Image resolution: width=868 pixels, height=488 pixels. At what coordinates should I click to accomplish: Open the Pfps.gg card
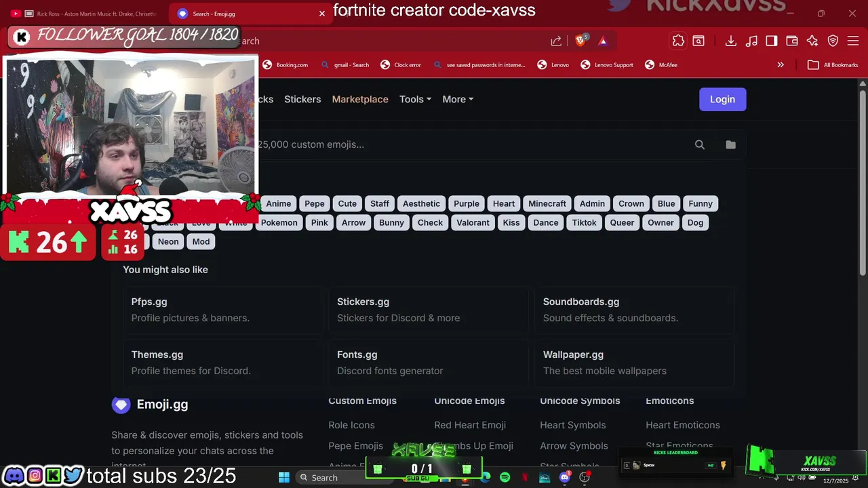click(x=222, y=310)
